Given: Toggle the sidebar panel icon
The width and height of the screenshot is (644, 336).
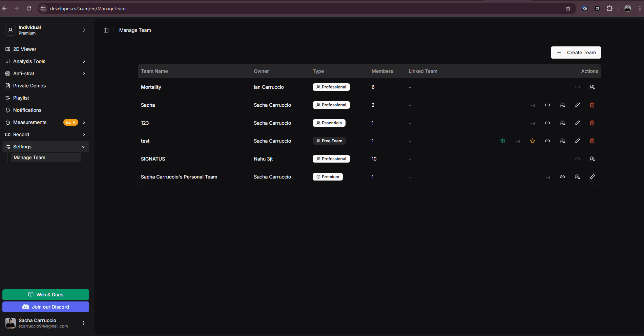Looking at the screenshot, I should (106, 30).
